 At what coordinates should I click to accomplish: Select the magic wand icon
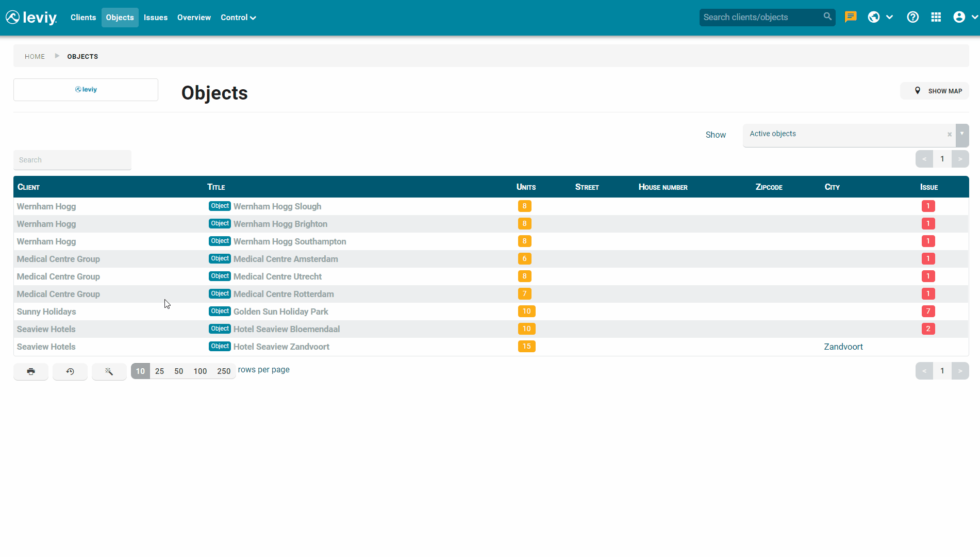(x=109, y=371)
